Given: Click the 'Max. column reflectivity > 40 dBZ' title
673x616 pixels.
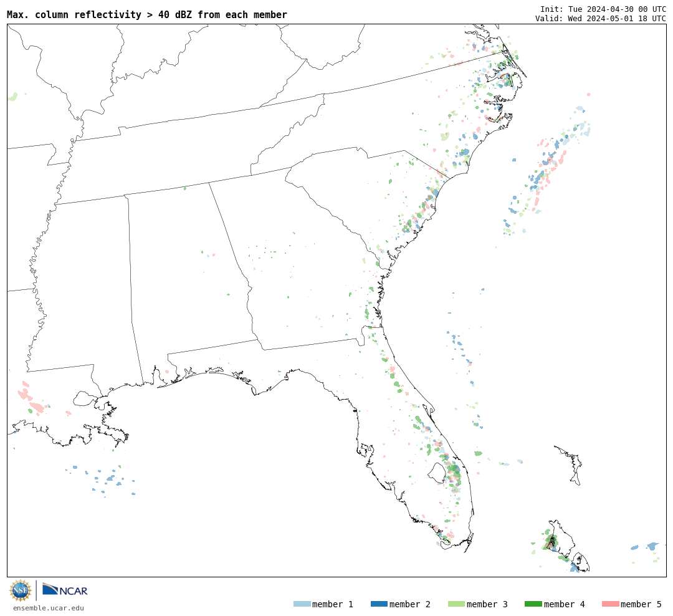Looking at the screenshot, I should click(x=147, y=14).
